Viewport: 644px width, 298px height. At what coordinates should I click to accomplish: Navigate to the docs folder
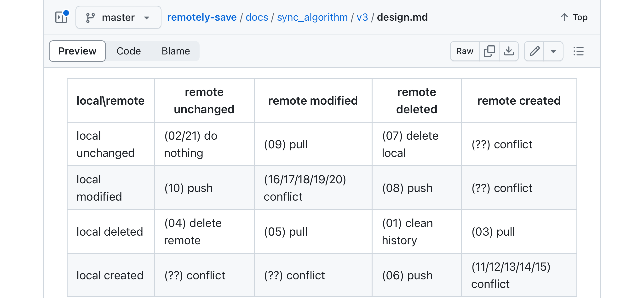257,17
